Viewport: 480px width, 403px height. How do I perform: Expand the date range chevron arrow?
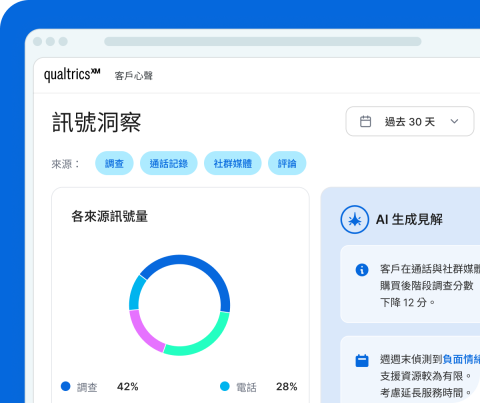click(x=454, y=121)
